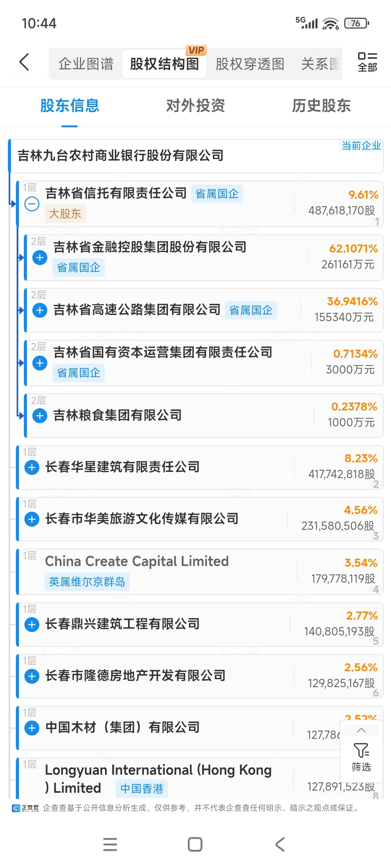391x868 pixels.
Task: Switch to the 对外投资 tab
Action: 195,106
